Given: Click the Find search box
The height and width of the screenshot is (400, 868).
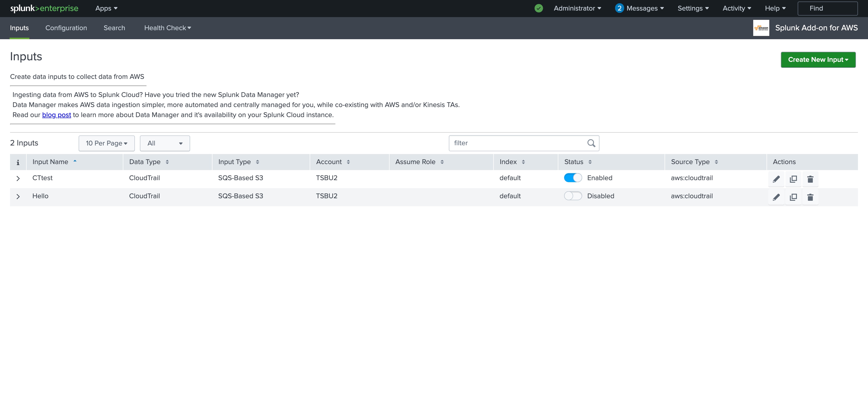Looking at the screenshot, I should tap(827, 9).
